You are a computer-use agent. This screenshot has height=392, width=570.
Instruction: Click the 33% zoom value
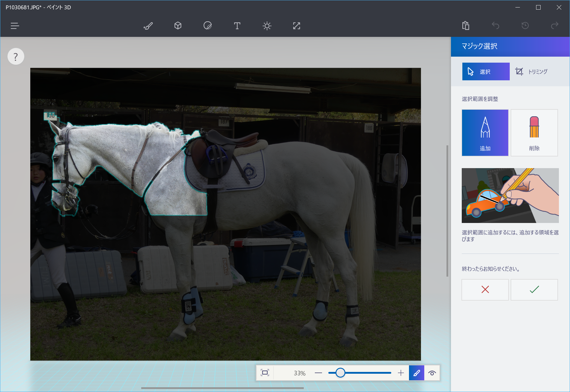pyautogui.click(x=300, y=373)
